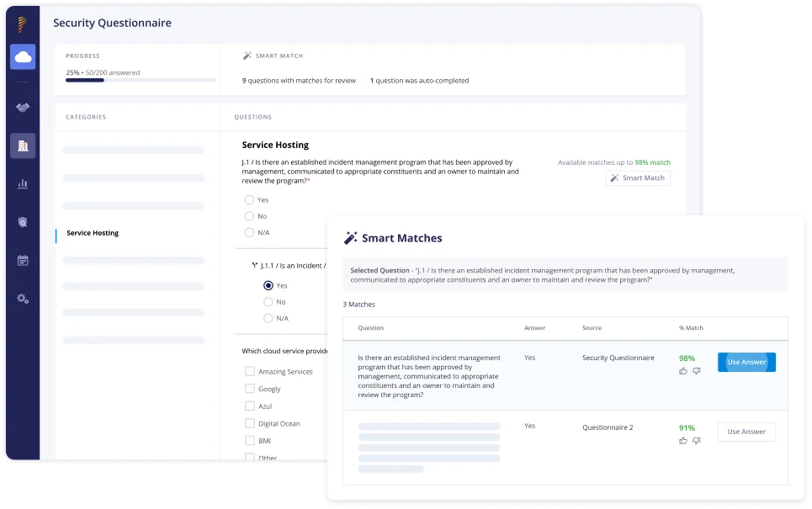The image size is (812, 509).
Task: Check the Digital Ocean option
Action: [x=250, y=423]
